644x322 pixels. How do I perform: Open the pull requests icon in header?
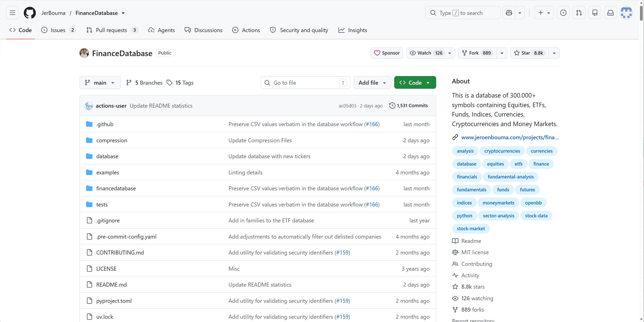pyautogui.click(x=579, y=13)
